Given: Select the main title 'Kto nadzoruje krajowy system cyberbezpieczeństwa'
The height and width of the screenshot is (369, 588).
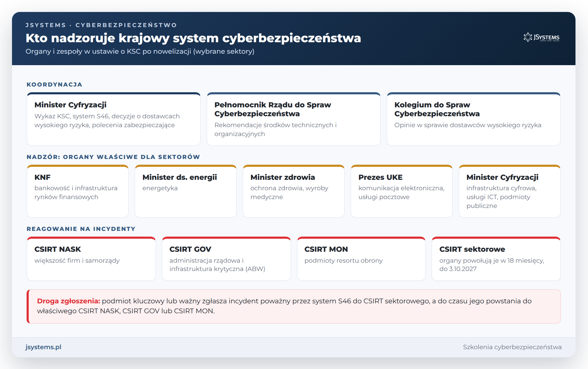Looking at the screenshot, I should 193,38.
